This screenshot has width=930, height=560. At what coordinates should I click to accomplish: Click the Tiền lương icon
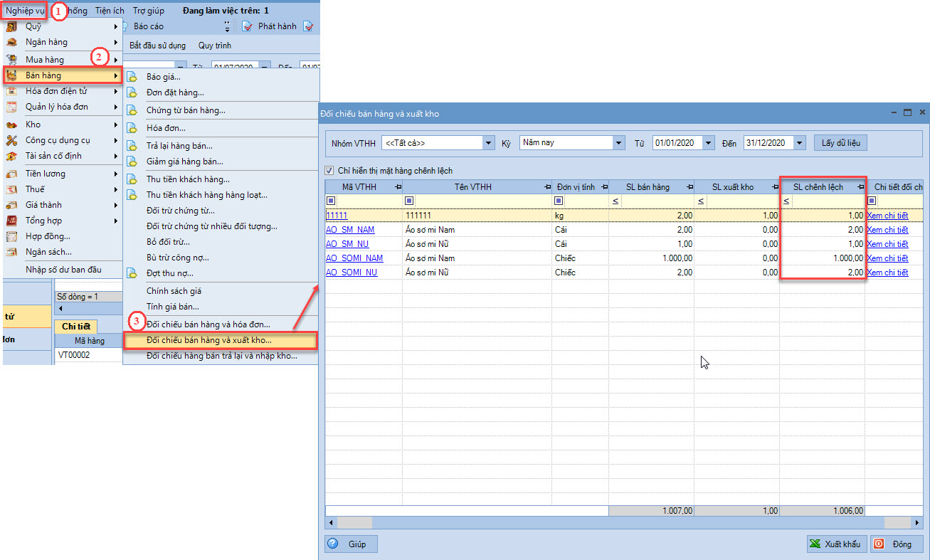point(11,174)
